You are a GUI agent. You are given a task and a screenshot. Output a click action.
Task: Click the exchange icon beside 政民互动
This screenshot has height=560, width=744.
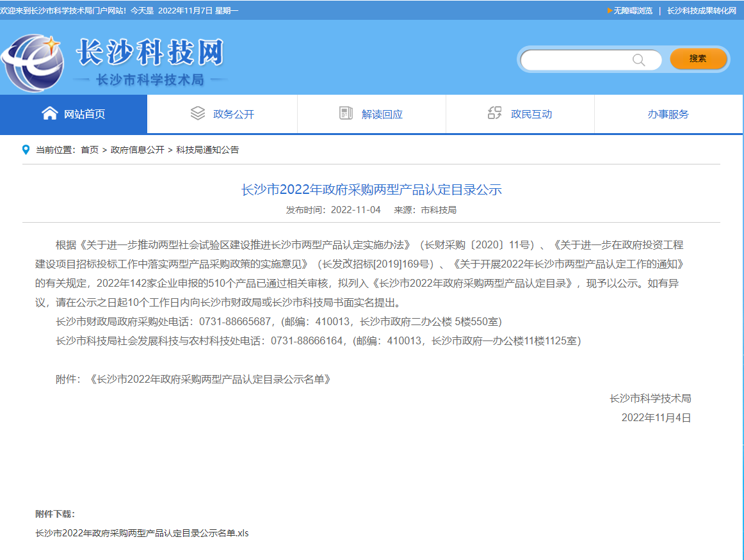coord(495,113)
